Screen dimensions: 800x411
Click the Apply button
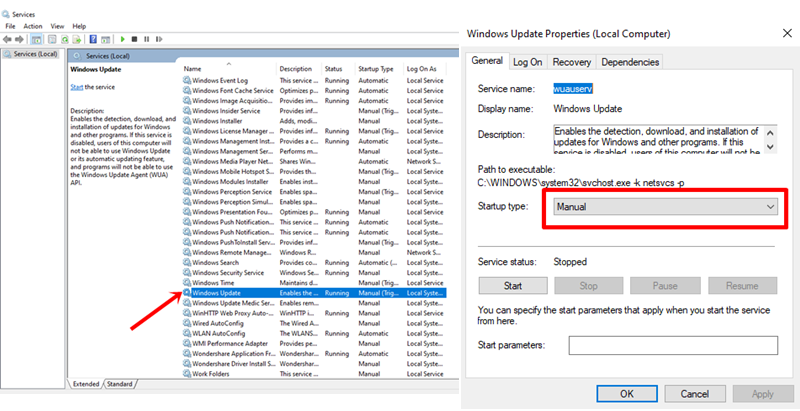(763, 394)
